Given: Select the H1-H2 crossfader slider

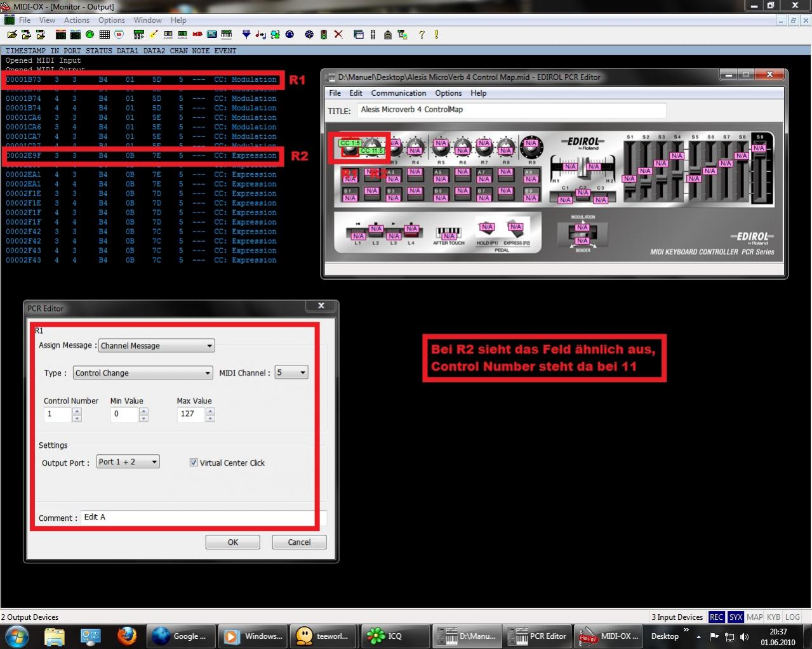Looking at the screenshot, I should [582, 167].
